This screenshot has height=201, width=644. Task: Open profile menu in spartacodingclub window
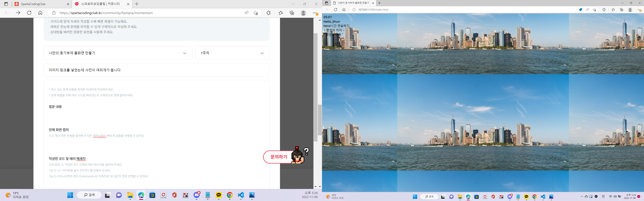click(x=303, y=13)
